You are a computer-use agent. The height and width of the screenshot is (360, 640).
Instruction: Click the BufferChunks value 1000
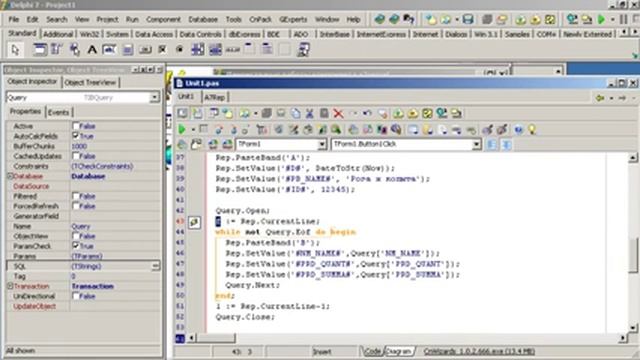[79, 146]
